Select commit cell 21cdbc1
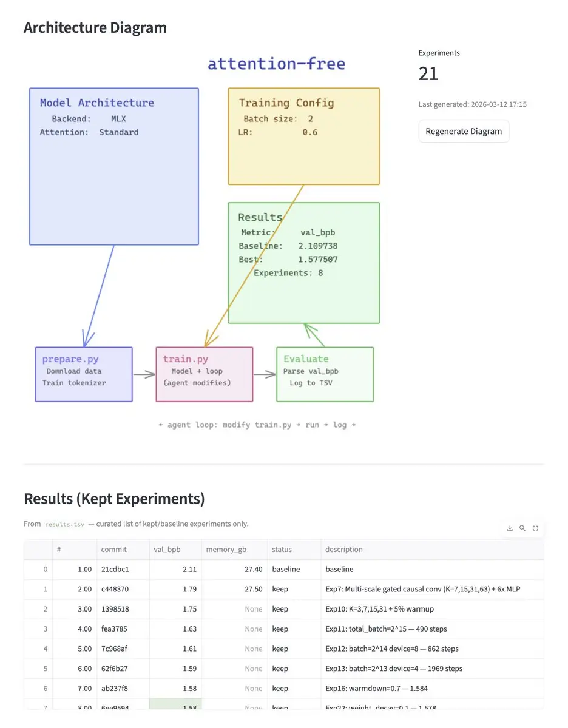 pos(115,570)
